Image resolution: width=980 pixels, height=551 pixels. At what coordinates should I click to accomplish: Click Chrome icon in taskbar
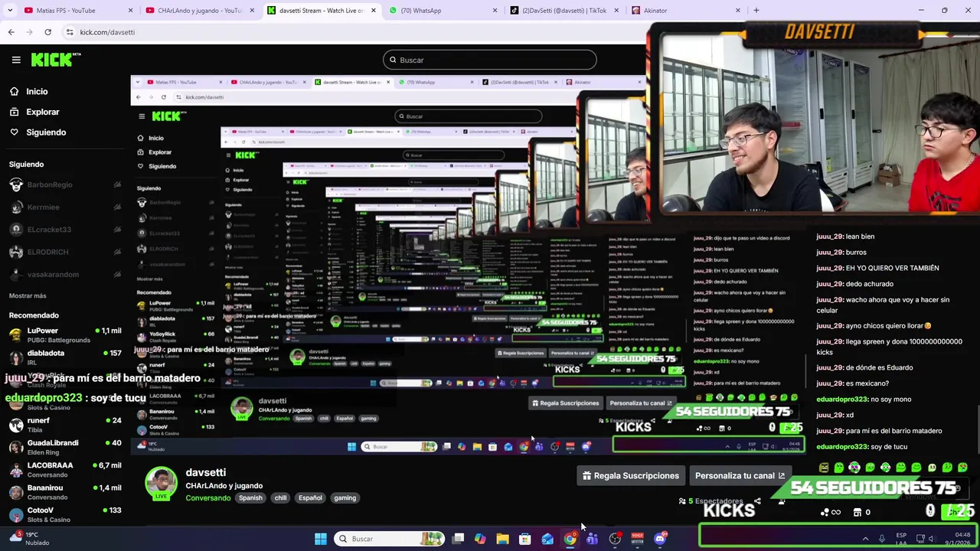(570, 539)
